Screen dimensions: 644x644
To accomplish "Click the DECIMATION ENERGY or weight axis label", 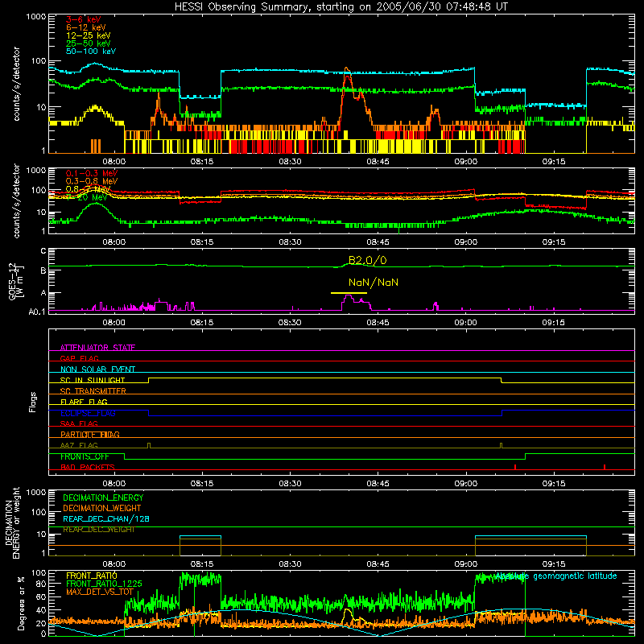I will click(12, 522).
